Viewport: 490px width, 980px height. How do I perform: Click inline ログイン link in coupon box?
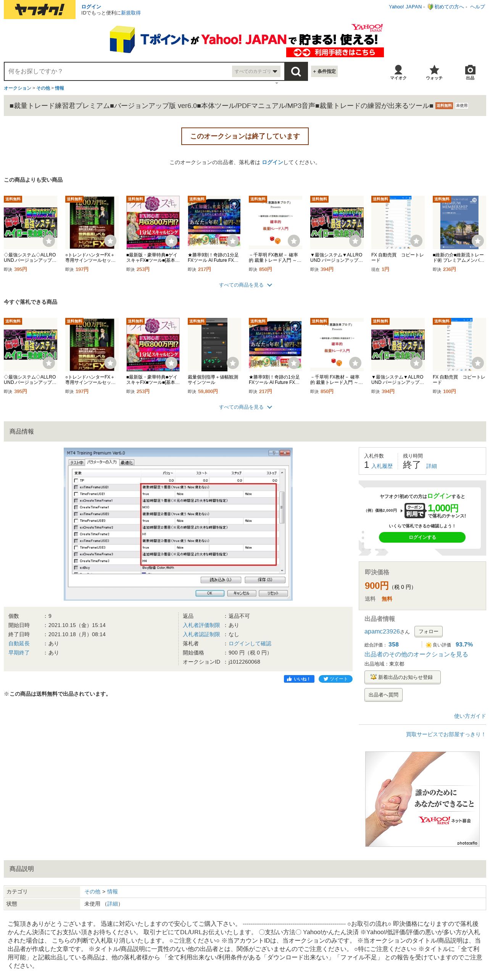pyautogui.click(x=439, y=496)
